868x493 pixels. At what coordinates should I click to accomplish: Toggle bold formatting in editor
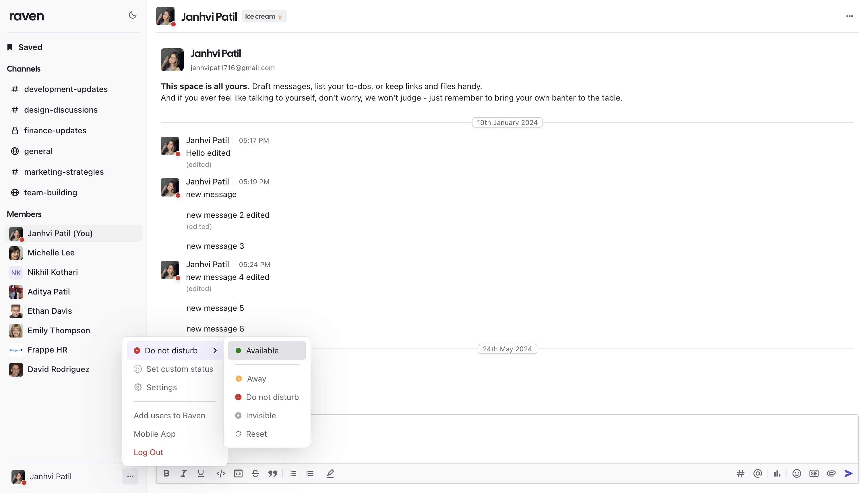166,473
